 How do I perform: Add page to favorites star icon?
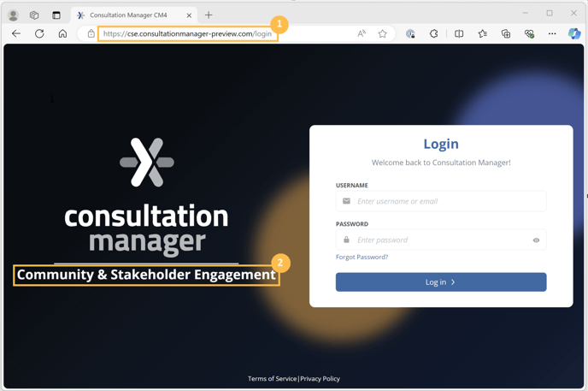[x=383, y=33]
